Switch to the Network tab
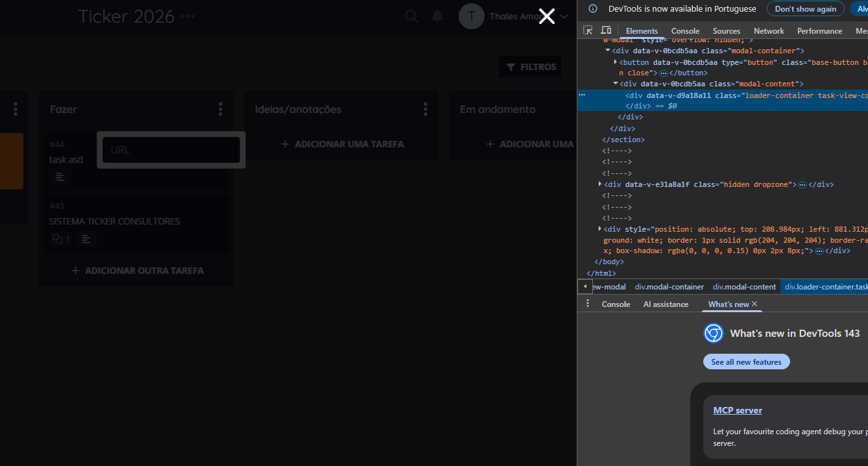The image size is (868, 466). pos(769,31)
